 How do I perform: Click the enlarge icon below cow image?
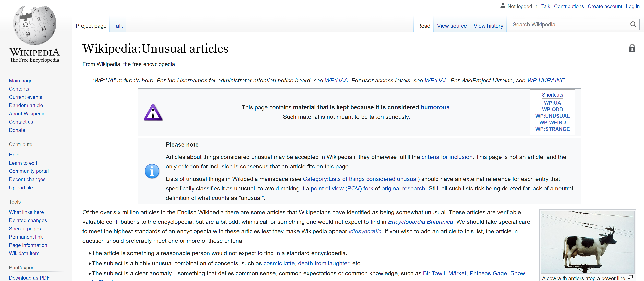point(630,277)
